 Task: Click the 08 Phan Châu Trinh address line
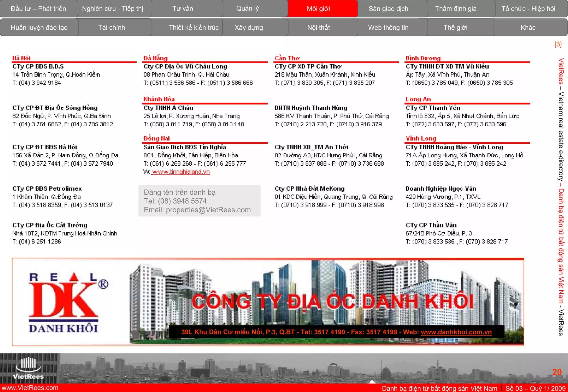(186, 75)
